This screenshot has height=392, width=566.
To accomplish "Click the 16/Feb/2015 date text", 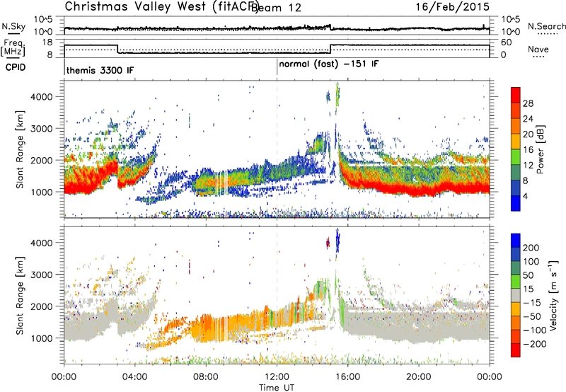I will 453,6.
